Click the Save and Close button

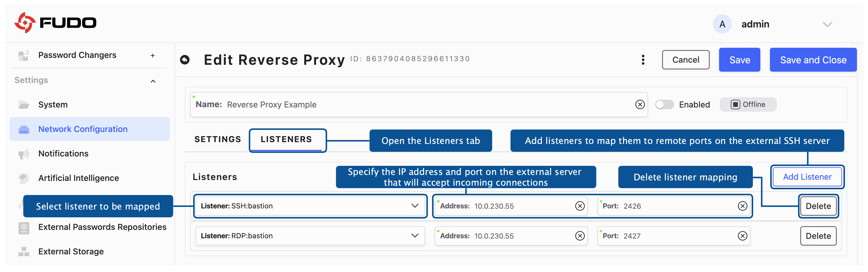click(x=813, y=60)
